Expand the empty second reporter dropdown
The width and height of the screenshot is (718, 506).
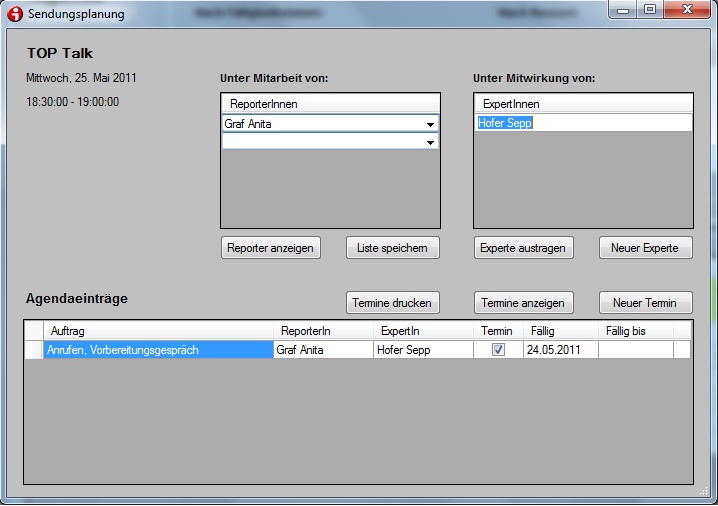[430, 143]
